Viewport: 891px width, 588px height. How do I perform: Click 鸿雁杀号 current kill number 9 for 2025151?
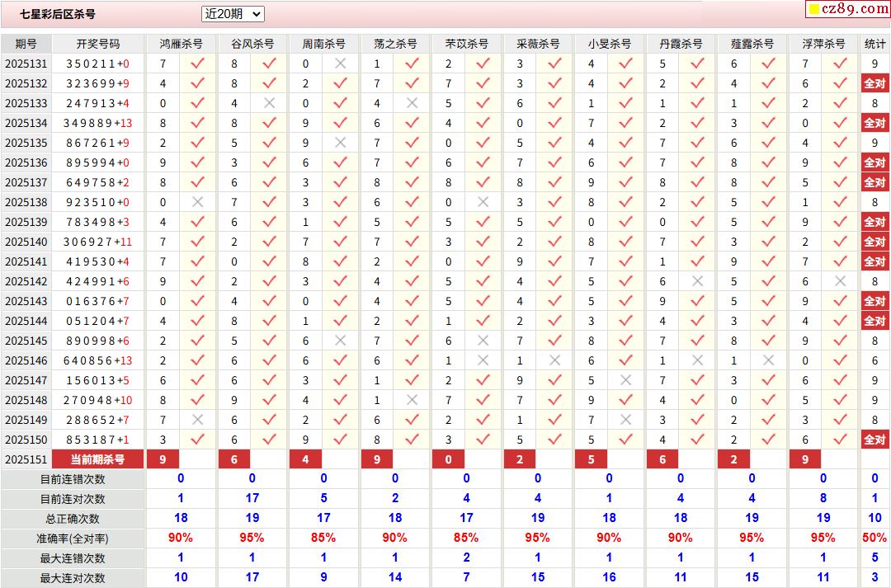click(163, 459)
